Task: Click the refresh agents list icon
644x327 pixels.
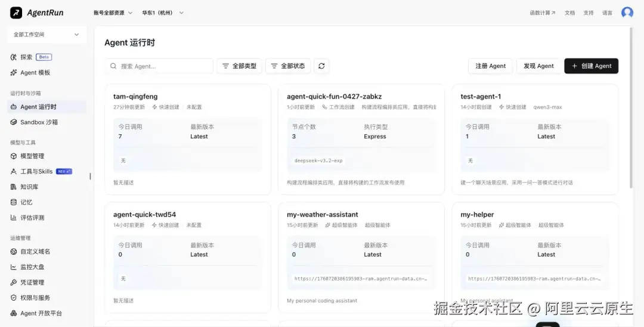Action: 321,66
